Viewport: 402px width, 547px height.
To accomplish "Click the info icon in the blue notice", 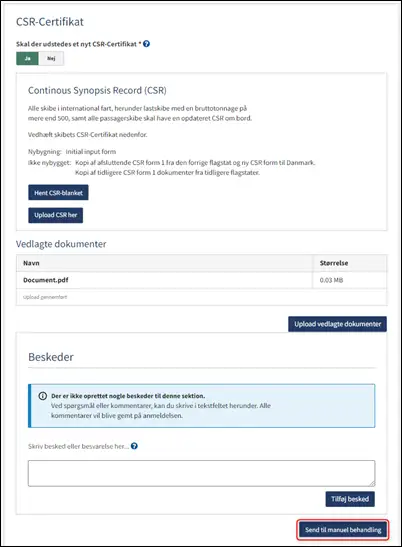I will pos(43,396).
